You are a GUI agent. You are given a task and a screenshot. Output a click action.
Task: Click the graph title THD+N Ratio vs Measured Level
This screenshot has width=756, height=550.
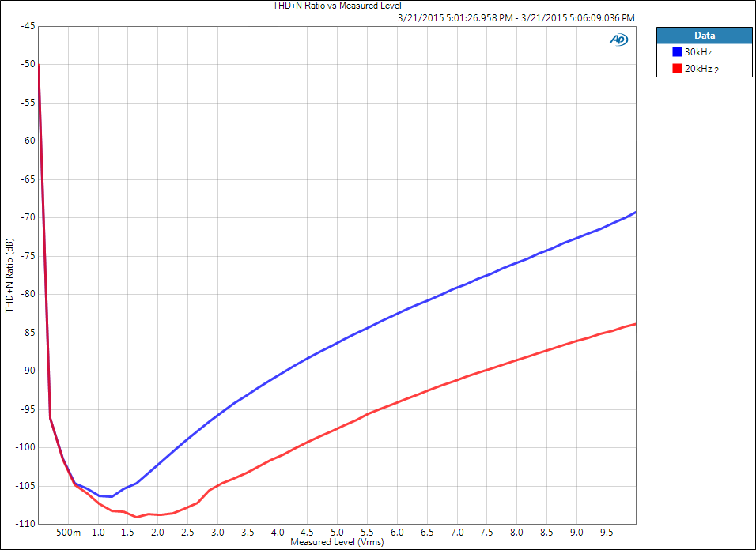[x=337, y=6]
